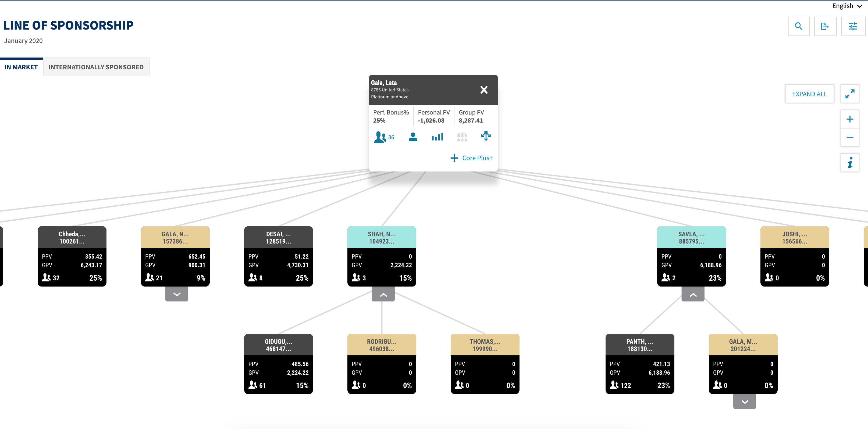Click the fullscreen expand arrows icon
Image resolution: width=868 pixels, height=429 pixels.
(x=849, y=94)
